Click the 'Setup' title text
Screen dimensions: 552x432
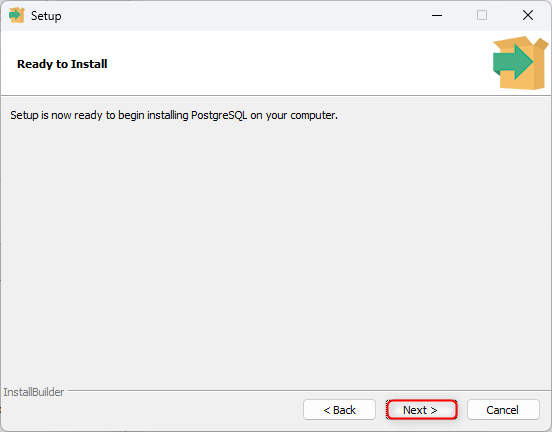(x=46, y=16)
